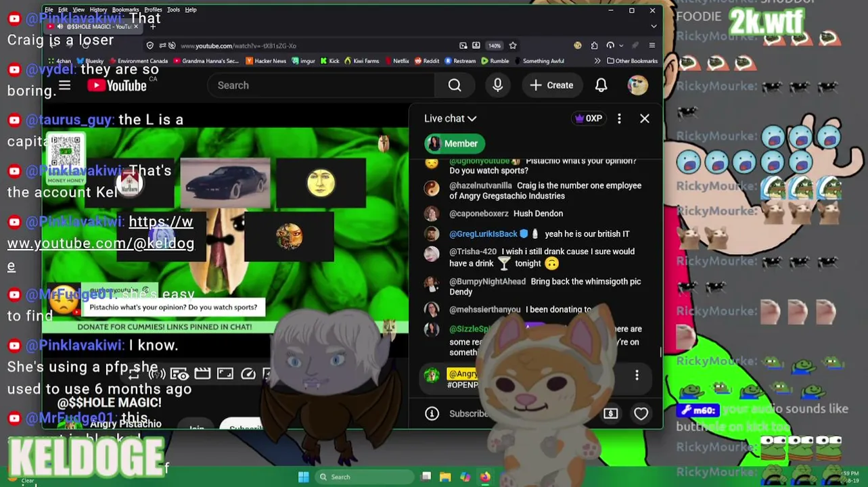Open the Profiles menu
The image size is (868, 487).
tap(153, 9)
